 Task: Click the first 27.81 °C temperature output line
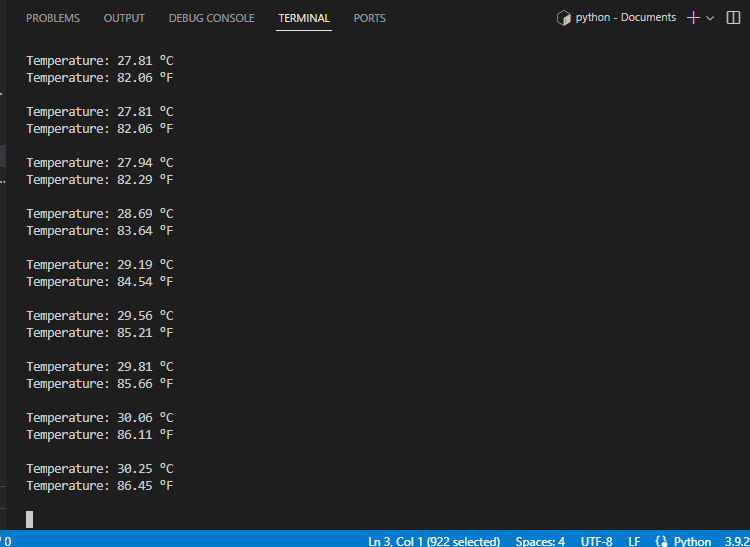click(100, 61)
